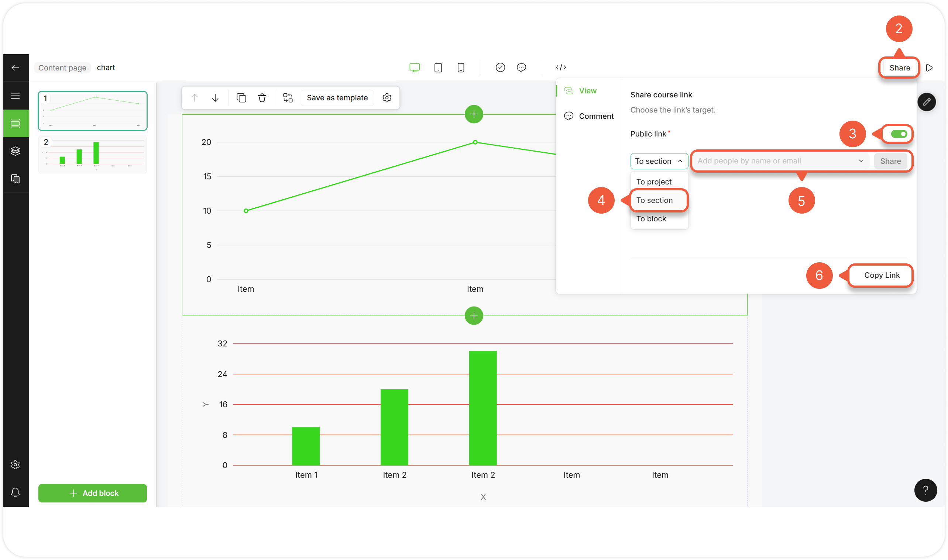Disable the Public link toggle
948x560 pixels.
pyautogui.click(x=899, y=134)
